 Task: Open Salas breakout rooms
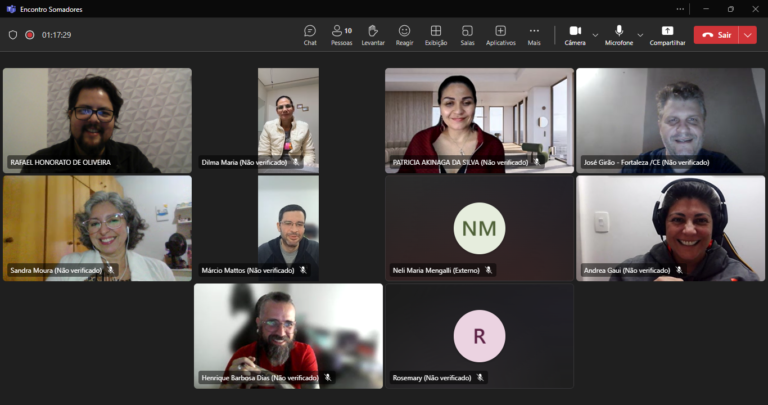(x=467, y=35)
